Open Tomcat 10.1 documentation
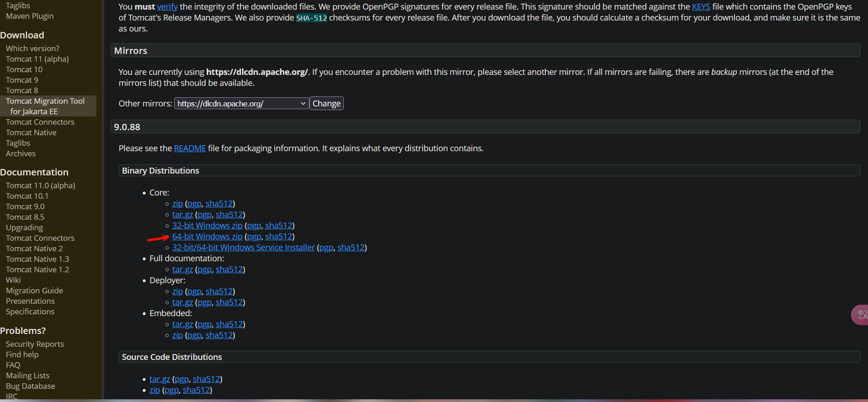The height and width of the screenshot is (402, 868). (x=27, y=196)
